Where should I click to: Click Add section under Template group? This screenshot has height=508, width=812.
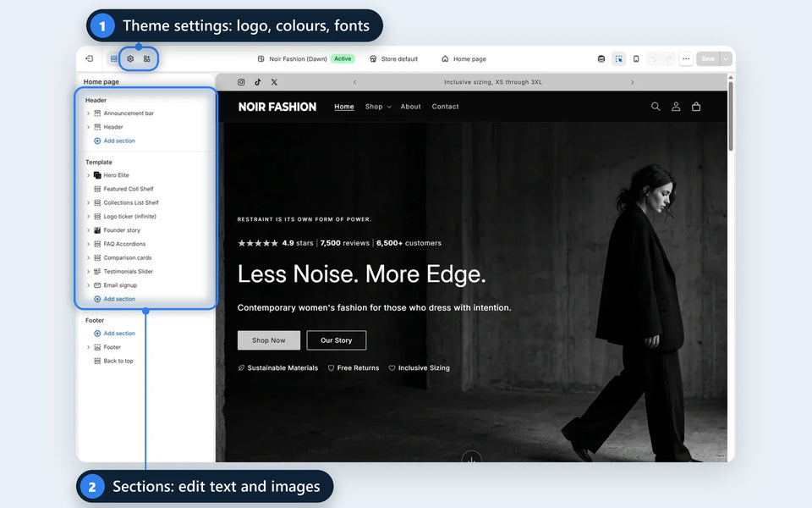tap(114, 299)
